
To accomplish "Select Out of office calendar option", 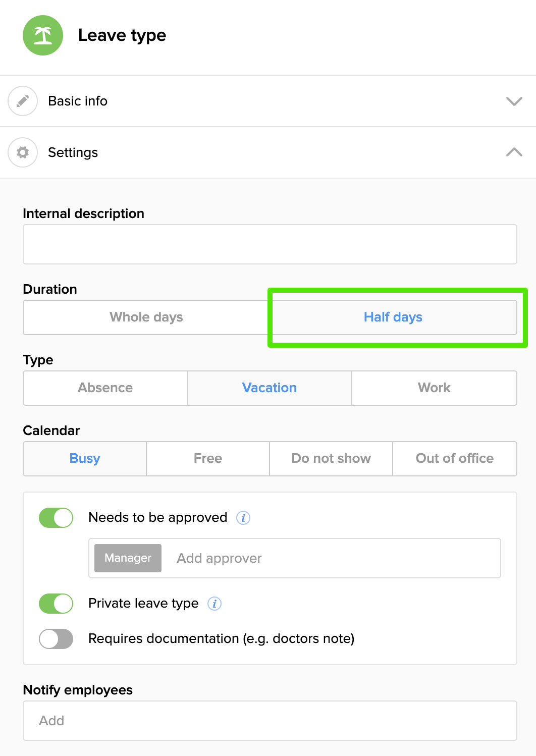I will pos(454,459).
